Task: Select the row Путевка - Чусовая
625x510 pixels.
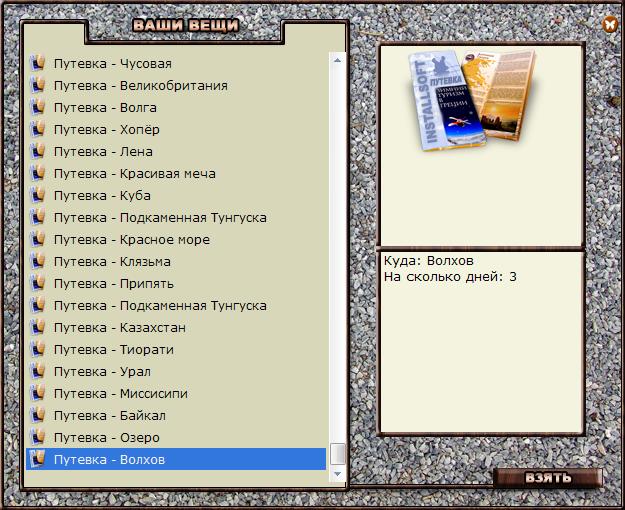Action: (x=176, y=64)
